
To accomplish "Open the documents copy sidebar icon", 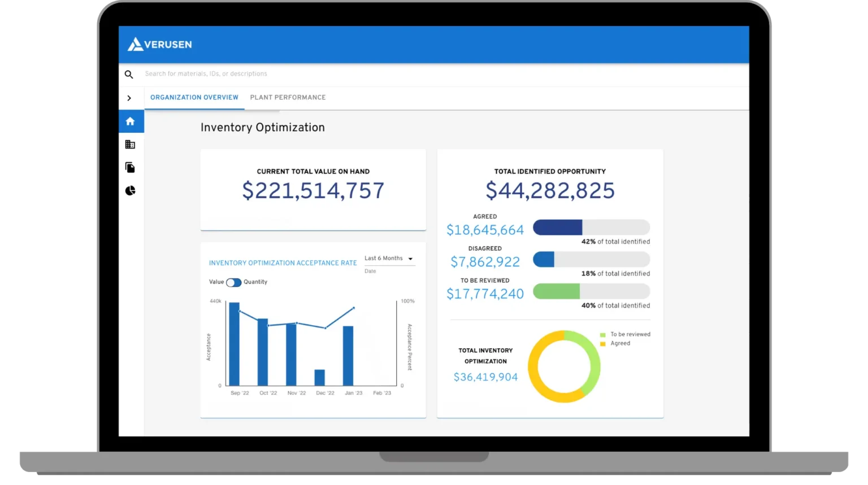I will pyautogui.click(x=130, y=168).
